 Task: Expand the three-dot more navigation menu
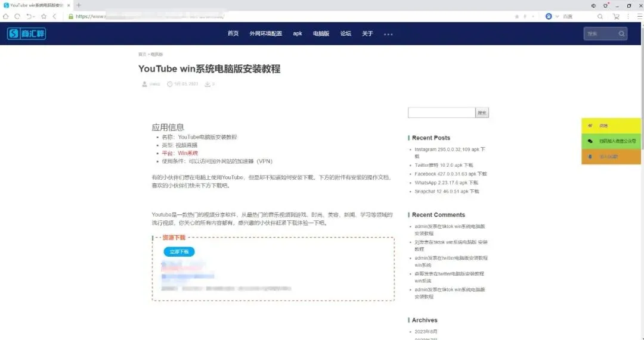388,34
